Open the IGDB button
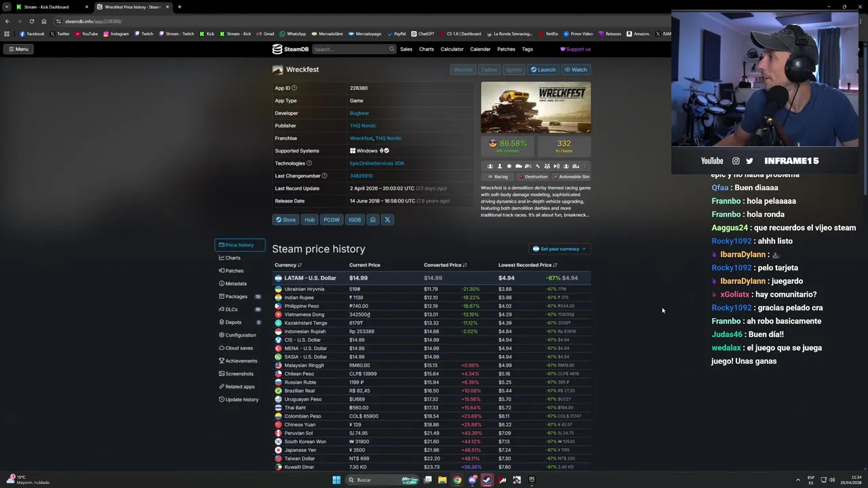 tap(355, 220)
